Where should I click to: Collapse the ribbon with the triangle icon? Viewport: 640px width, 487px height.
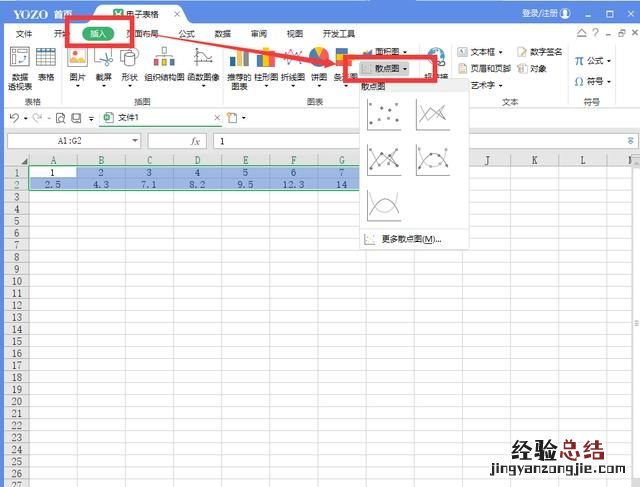click(582, 33)
